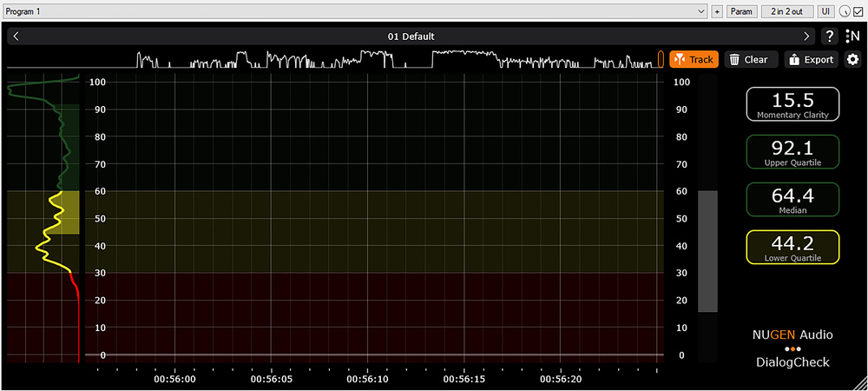Select the Momentary Clarity readout box
Viewport: 868px width, 391px height.
[x=792, y=104]
